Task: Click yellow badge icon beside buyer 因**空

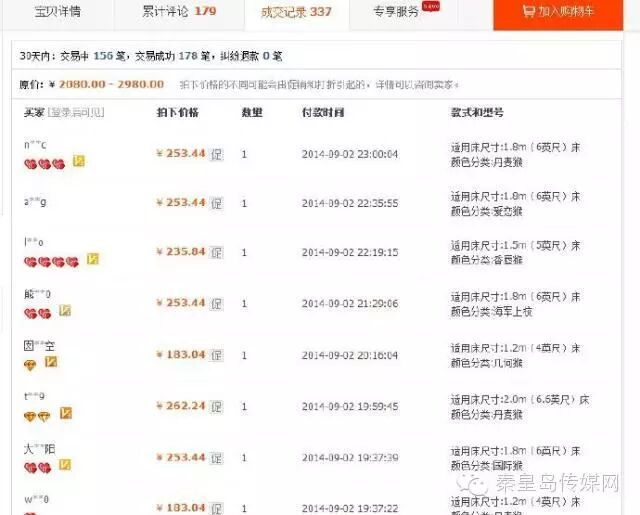Action: pyautogui.click(x=51, y=362)
